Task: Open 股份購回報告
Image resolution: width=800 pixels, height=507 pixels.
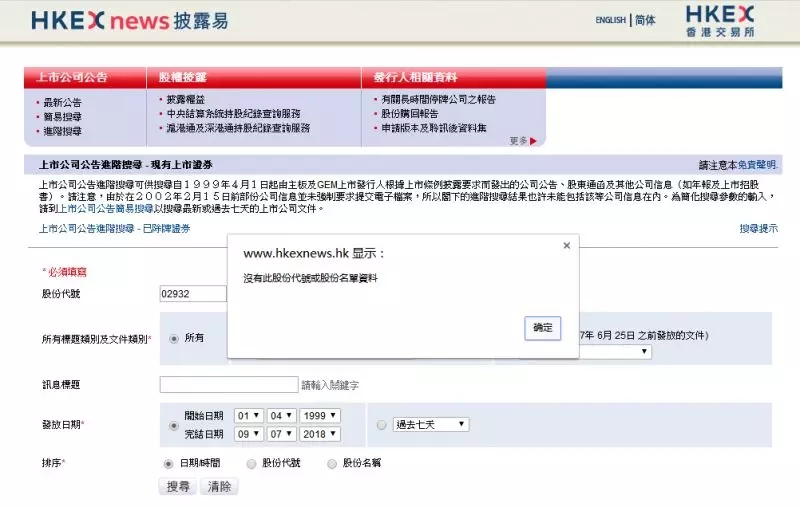Action: [410, 114]
